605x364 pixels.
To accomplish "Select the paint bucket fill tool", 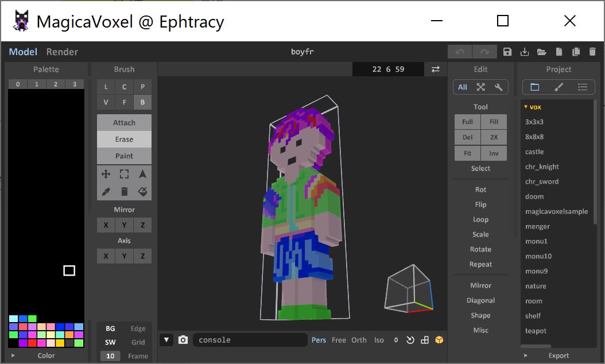I will [142, 192].
